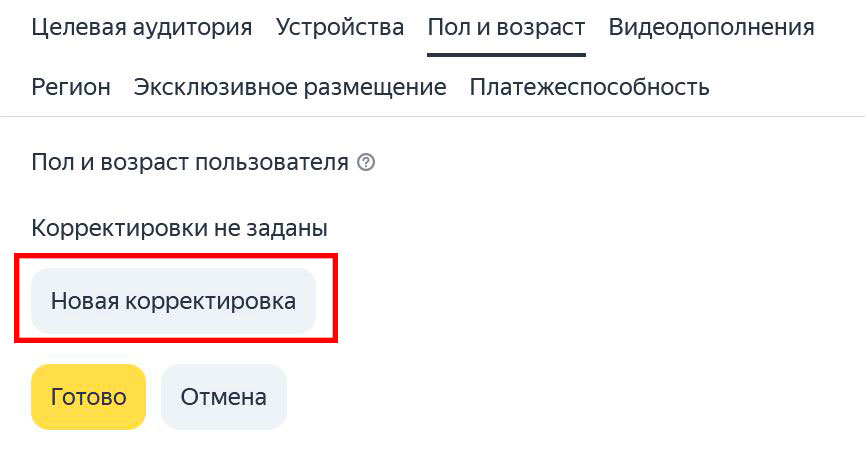The height and width of the screenshot is (463, 865).
Task: Add a new adjustment via Новая корректировка
Action: (x=173, y=301)
